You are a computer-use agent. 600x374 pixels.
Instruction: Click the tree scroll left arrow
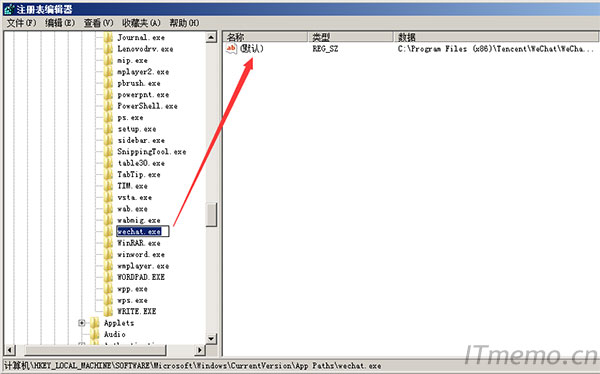(10, 350)
